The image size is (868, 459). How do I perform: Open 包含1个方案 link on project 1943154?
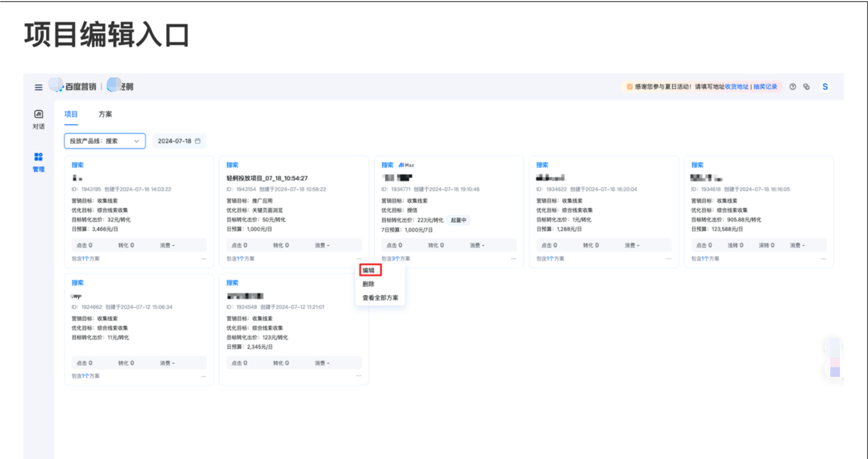pos(240,258)
